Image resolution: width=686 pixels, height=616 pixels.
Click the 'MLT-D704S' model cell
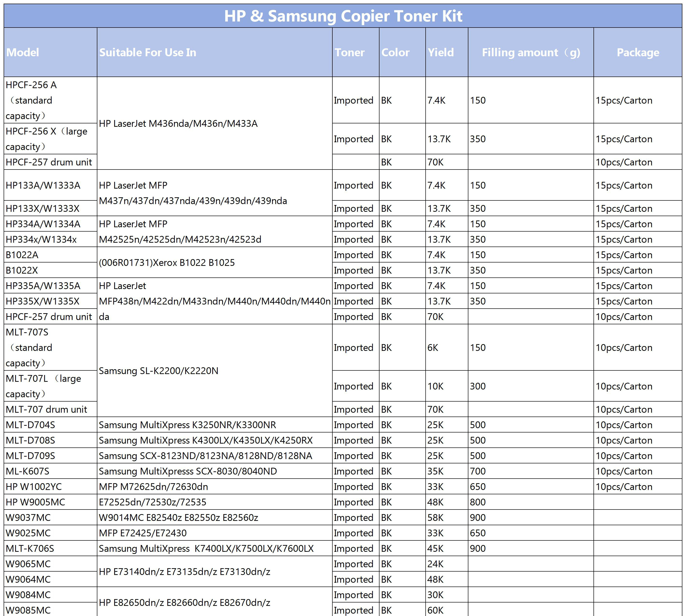tap(50, 425)
